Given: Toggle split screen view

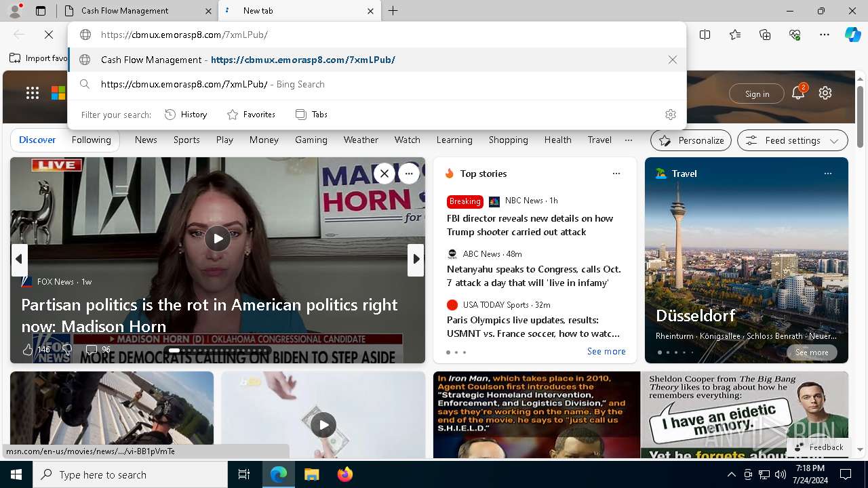Looking at the screenshot, I should coord(705,35).
